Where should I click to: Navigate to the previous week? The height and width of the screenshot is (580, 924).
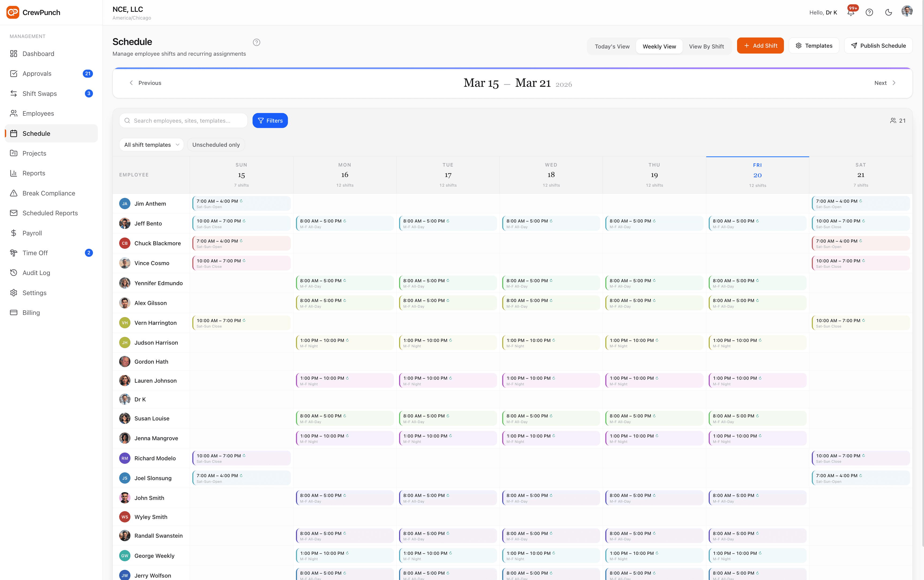coord(146,82)
